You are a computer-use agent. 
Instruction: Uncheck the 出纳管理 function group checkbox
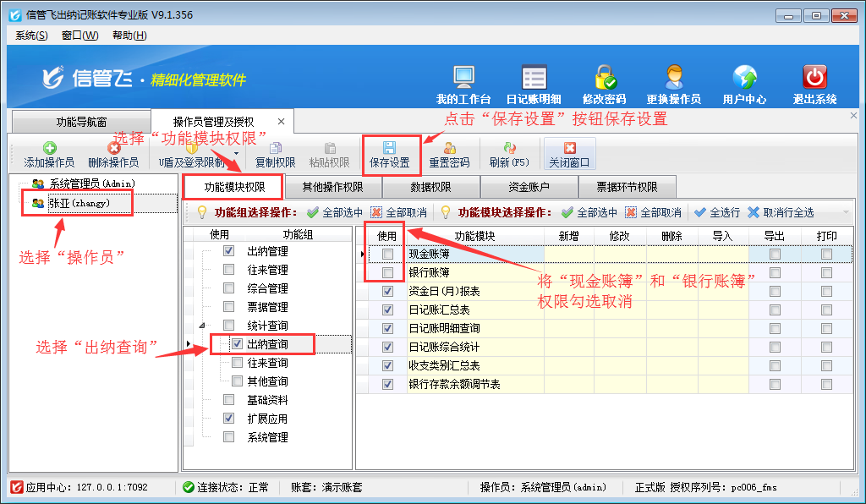click(228, 251)
